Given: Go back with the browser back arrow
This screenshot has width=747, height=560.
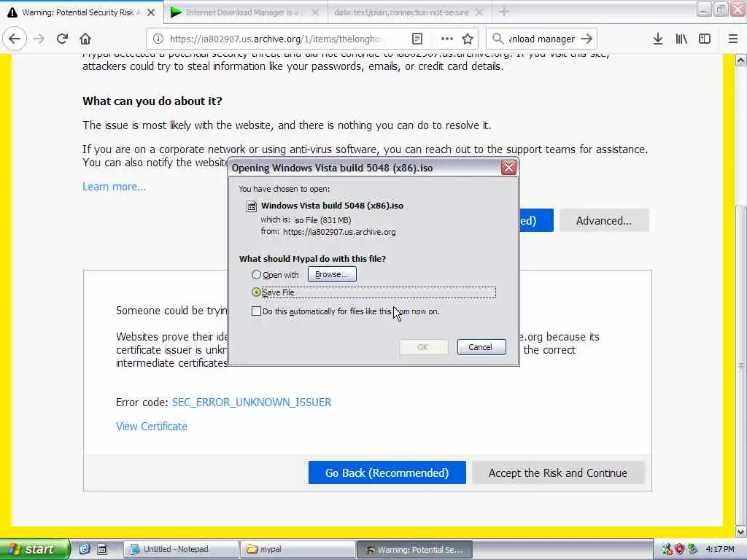Looking at the screenshot, I should 15,39.
